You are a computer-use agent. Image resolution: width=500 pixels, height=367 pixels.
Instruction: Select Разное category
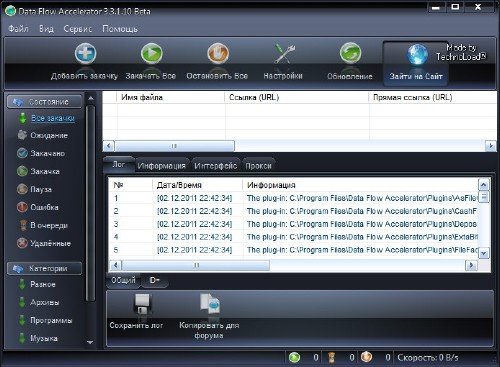43,284
